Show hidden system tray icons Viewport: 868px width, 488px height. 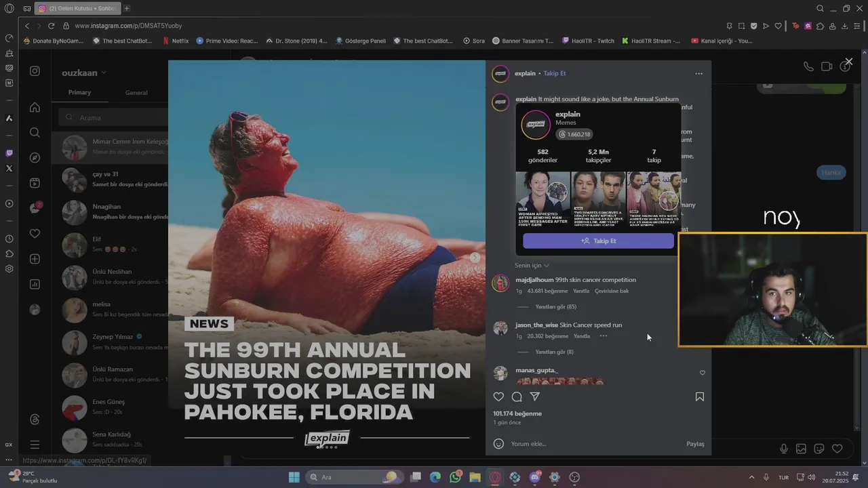pos(751,477)
